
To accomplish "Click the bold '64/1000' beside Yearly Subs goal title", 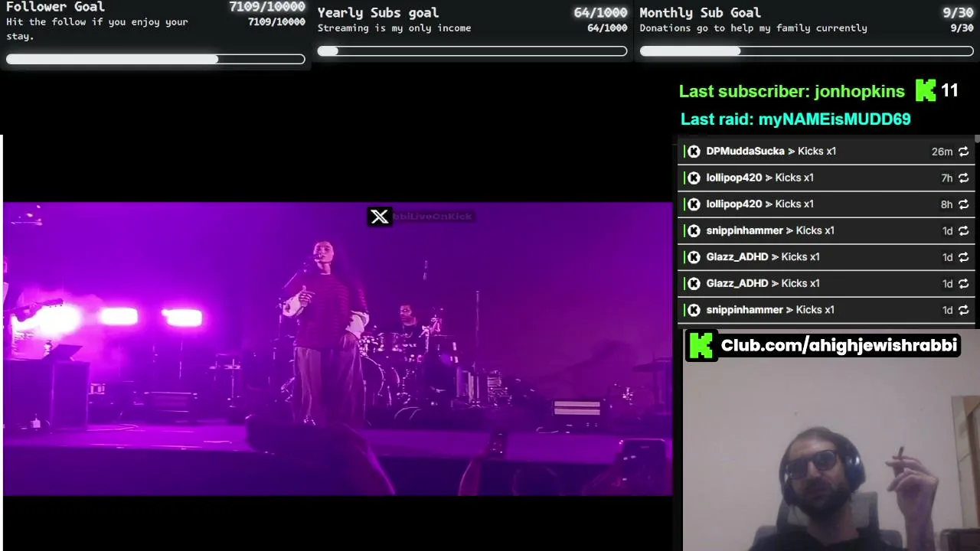I will tap(600, 13).
